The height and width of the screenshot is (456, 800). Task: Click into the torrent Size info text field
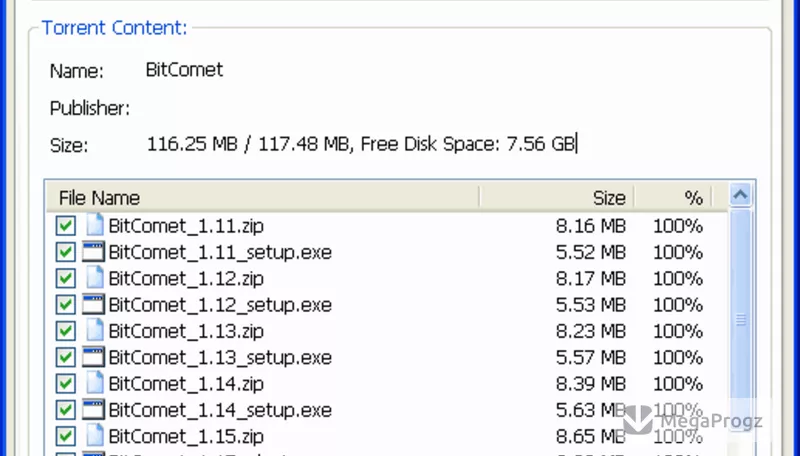click(x=362, y=144)
